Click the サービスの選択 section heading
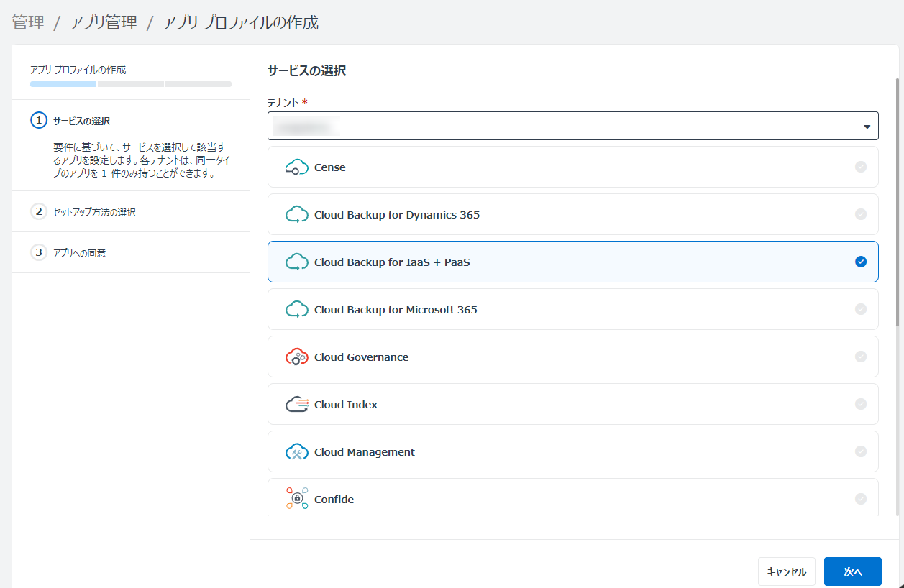This screenshot has width=904, height=588. point(306,70)
